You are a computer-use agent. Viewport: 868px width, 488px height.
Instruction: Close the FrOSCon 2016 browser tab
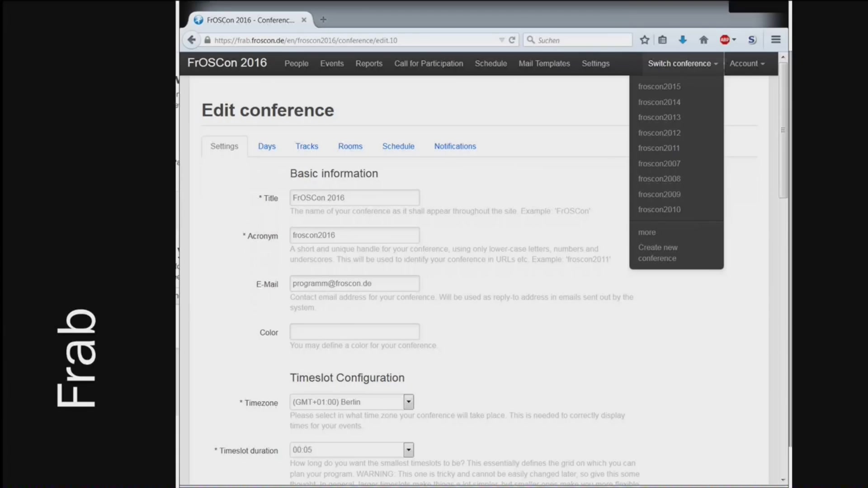pos(304,20)
